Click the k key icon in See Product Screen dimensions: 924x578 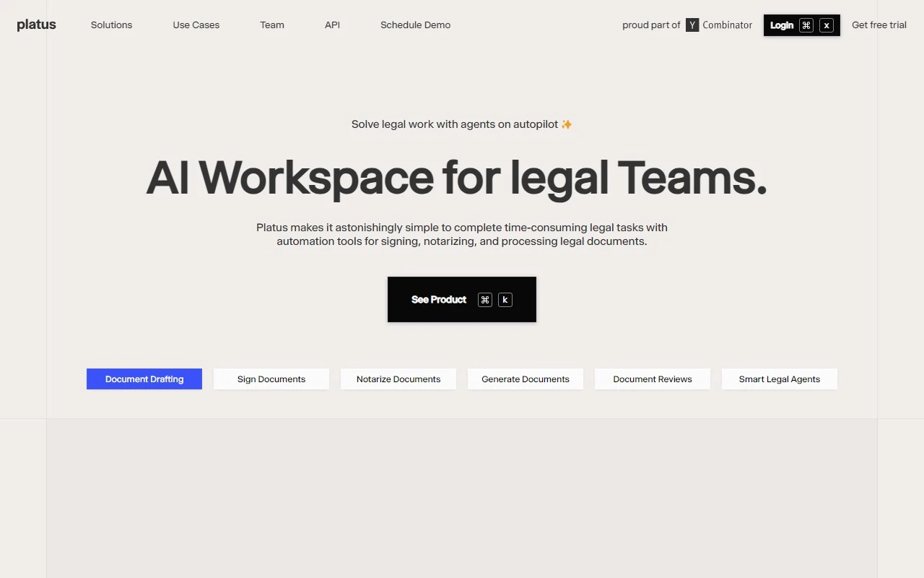pos(505,300)
